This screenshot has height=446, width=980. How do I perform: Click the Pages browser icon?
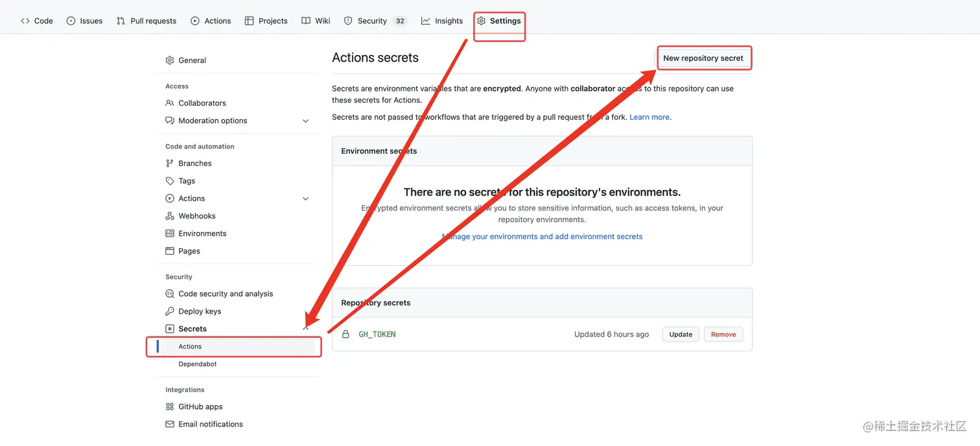point(170,251)
